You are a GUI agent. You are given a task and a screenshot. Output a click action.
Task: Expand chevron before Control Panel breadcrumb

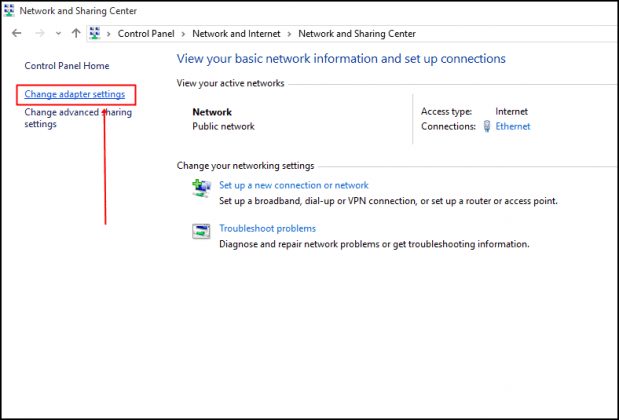109,33
